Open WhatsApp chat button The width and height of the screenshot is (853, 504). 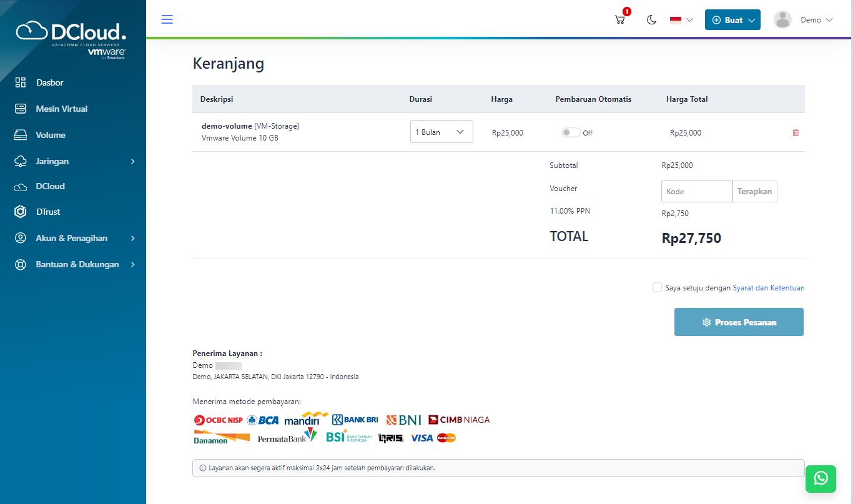[x=821, y=478]
